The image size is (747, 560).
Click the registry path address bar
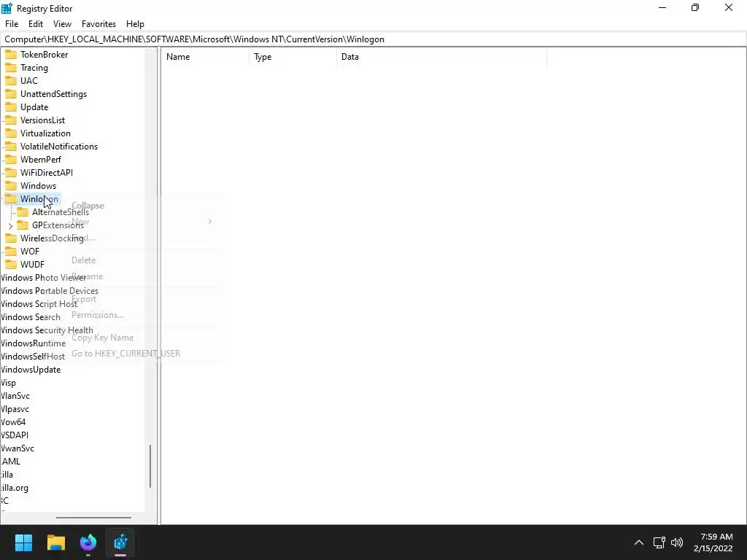[x=373, y=39]
